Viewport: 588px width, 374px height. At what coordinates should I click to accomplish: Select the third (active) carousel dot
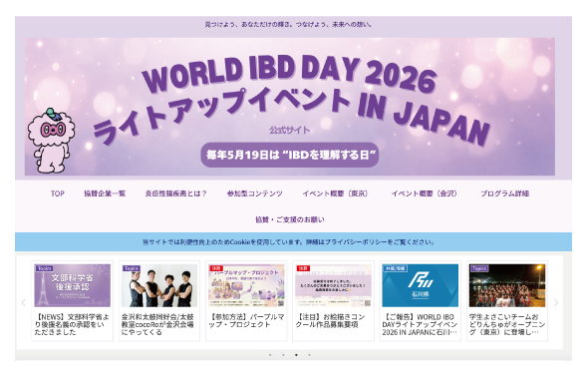pyautogui.click(x=296, y=355)
